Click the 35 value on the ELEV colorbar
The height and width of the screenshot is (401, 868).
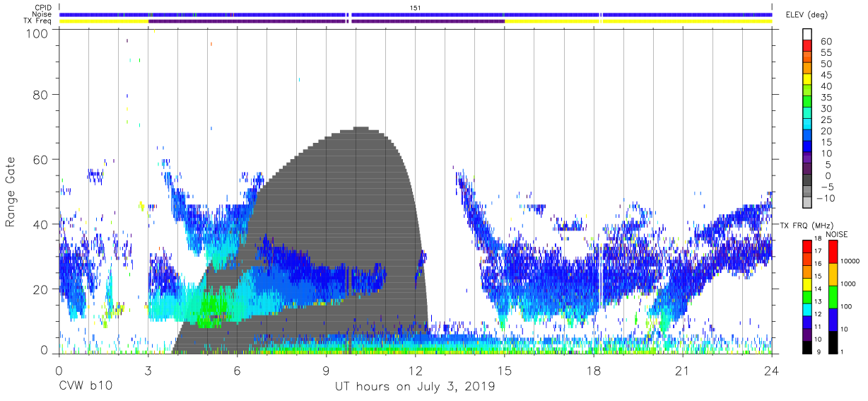coord(826,98)
